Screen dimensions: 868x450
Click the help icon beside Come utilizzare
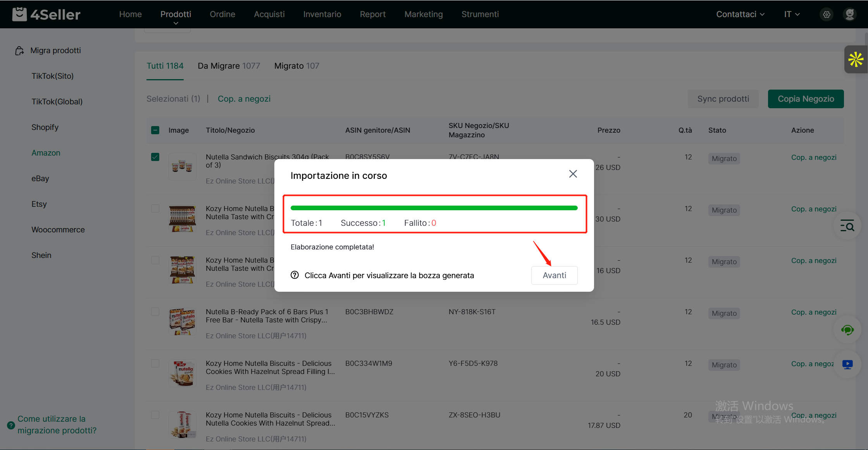click(x=11, y=425)
